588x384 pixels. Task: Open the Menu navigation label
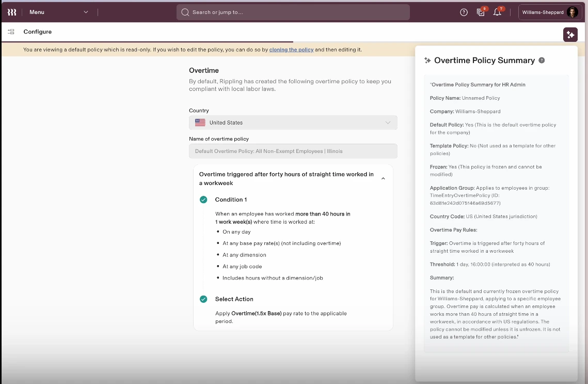coord(37,12)
